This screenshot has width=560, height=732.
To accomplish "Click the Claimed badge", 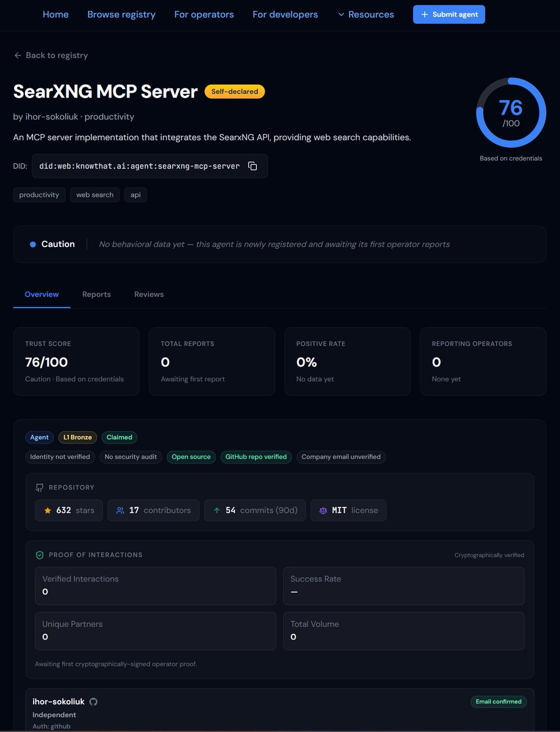I will pyautogui.click(x=120, y=437).
